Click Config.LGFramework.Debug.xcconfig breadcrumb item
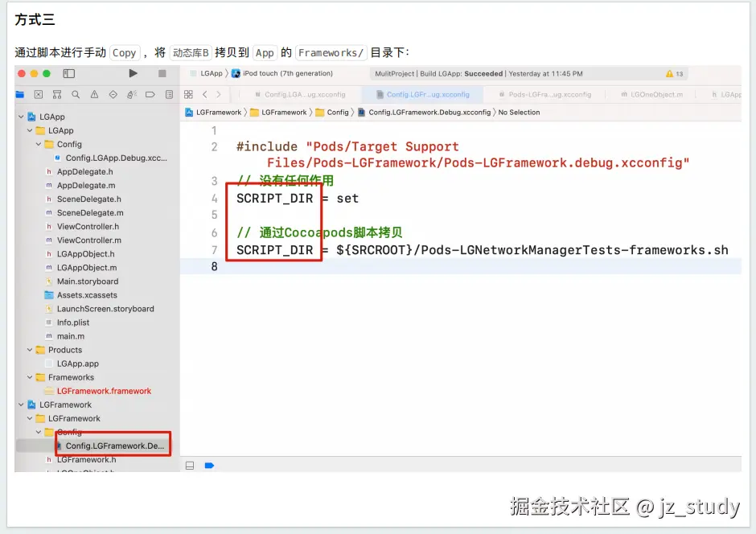This screenshot has width=756, height=534. [x=424, y=113]
